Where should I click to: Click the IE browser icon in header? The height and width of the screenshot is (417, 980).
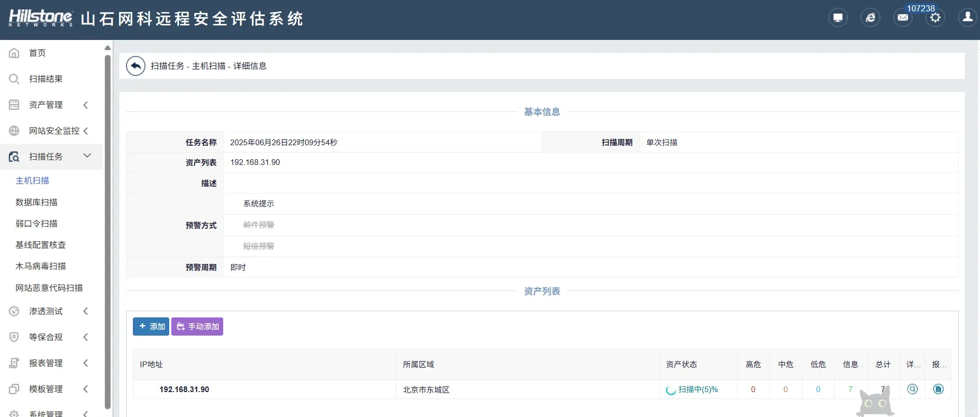(870, 18)
